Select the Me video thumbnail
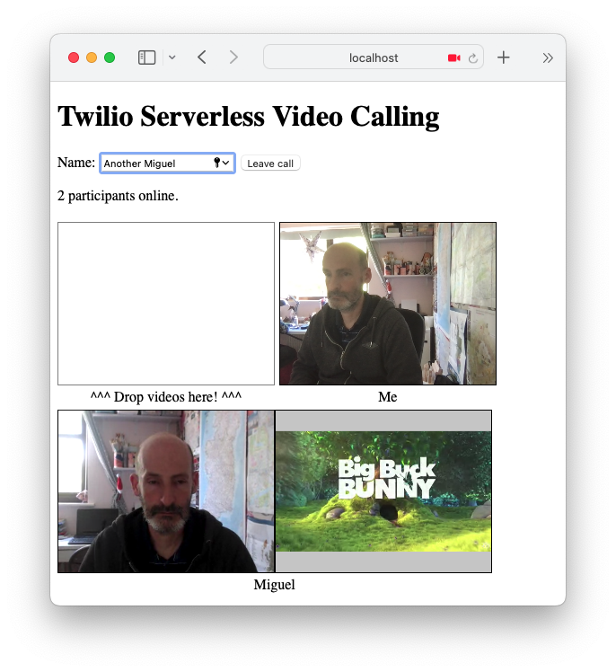The height and width of the screenshot is (672, 616). (x=388, y=304)
